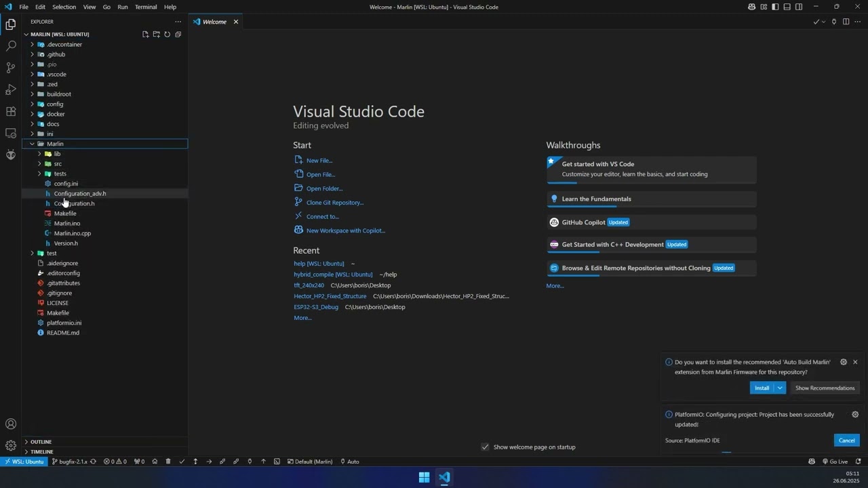Open Copilot chat icon in title bar
The height and width of the screenshot is (488, 868).
tap(751, 7)
